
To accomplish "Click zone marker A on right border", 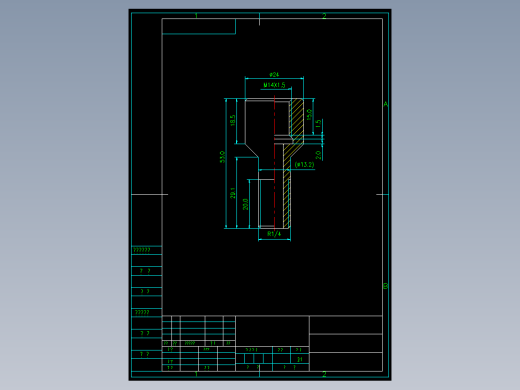I will [x=386, y=104].
